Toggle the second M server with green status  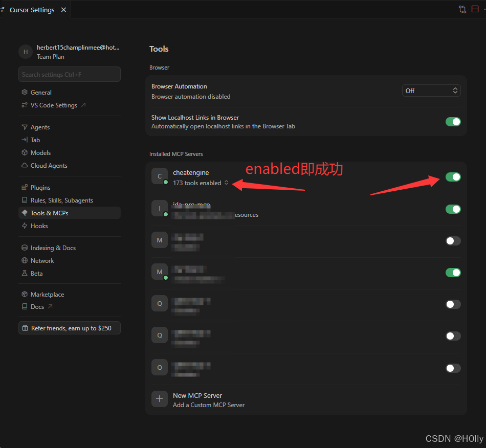[x=453, y=273]
